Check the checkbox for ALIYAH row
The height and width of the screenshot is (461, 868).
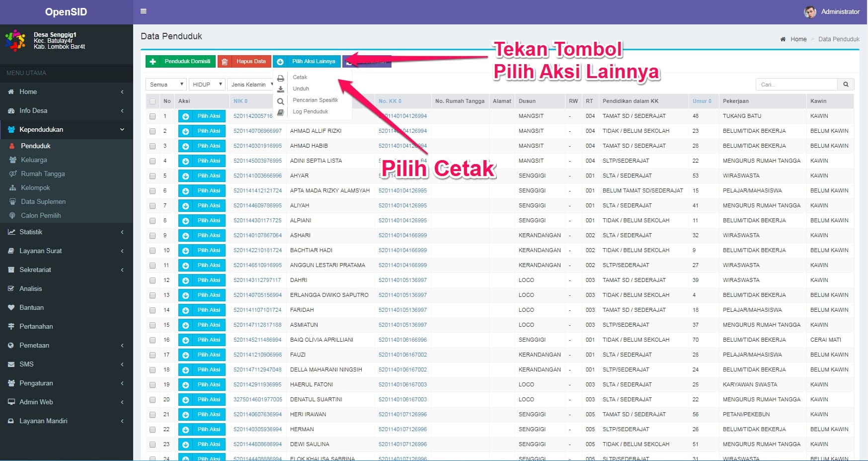pyautogui.click(x=153, y=206)
